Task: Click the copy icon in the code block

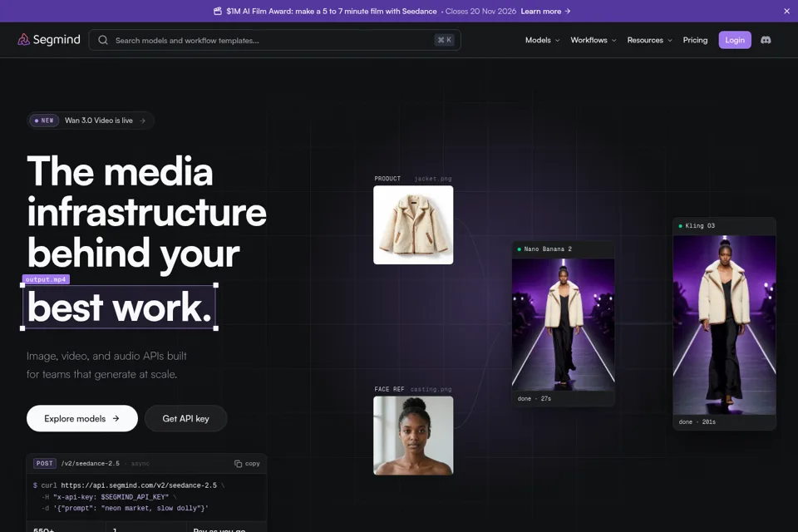Action: [238, 463]
